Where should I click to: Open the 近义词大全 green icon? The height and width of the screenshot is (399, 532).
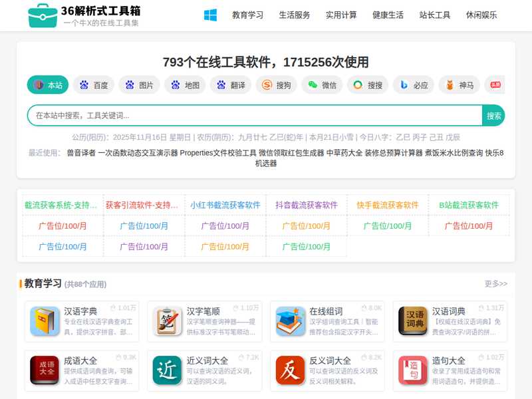(x=167, y=370)
